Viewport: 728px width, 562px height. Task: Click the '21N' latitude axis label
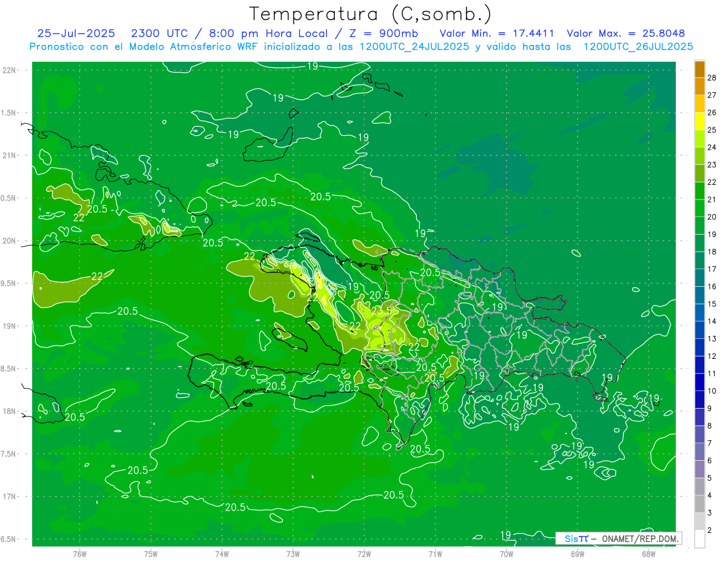[x=10, y=156]
